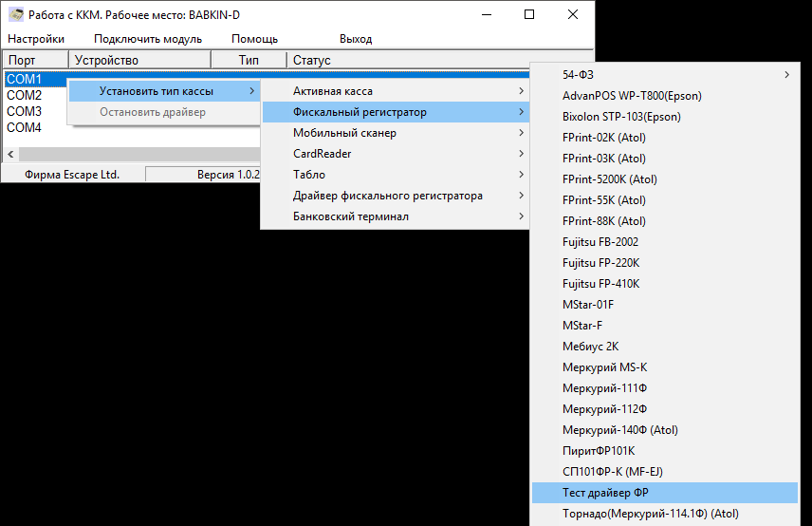Expand Установить тип кассы submenu arrow
812x526 pixels.
point(251,91)
